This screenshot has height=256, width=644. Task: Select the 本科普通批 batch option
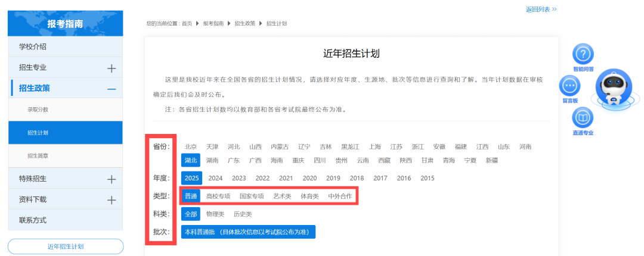(248, 232)
